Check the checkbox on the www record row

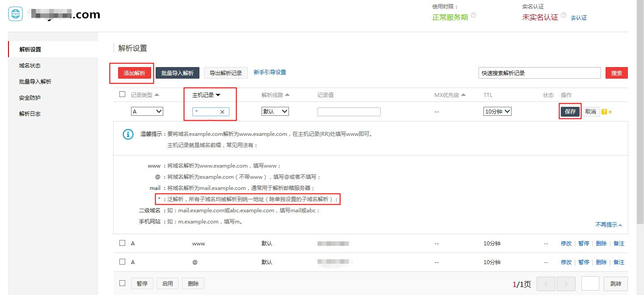122,243
